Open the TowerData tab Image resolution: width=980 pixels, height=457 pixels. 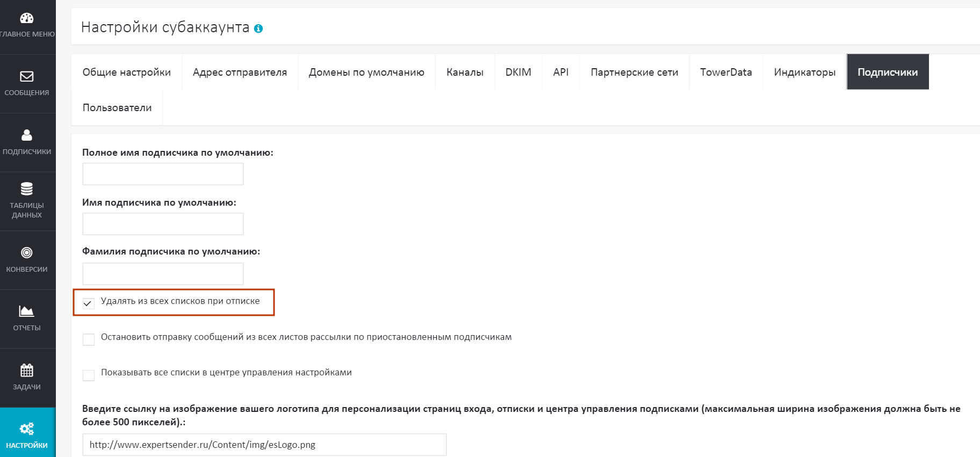point(726,72)
